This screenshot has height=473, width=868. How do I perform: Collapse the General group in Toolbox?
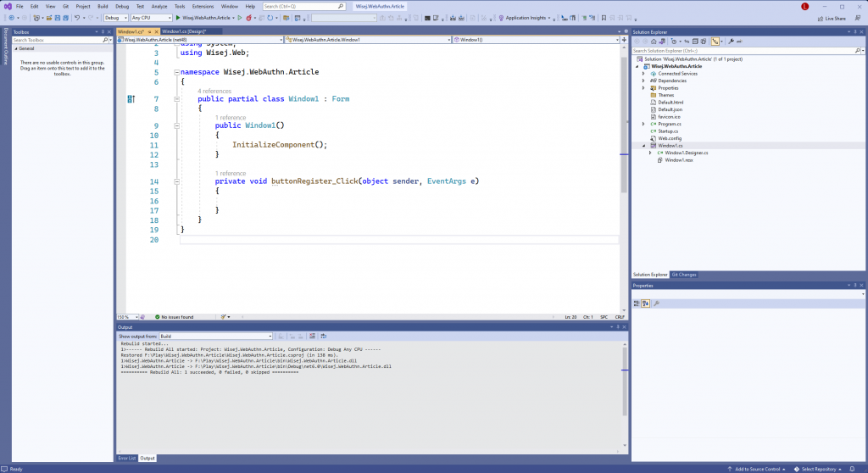click(x=15, y=48)
